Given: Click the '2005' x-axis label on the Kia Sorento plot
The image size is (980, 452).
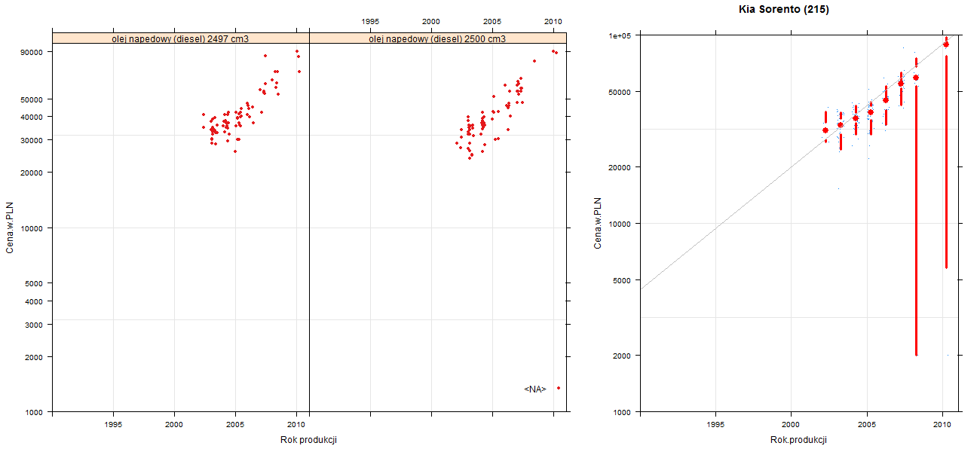Looking at the screenshot, I should (x=867, y=425).
